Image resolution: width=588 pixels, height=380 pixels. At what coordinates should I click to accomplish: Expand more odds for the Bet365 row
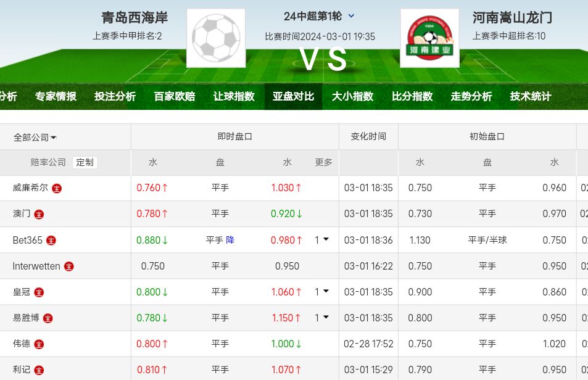tap(321, 240)
